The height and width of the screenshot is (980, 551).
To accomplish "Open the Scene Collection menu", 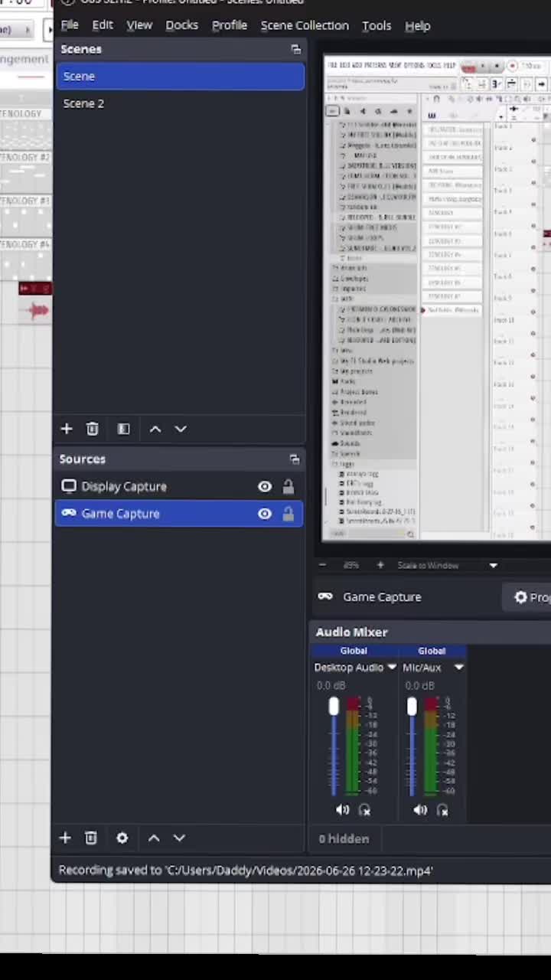I will pos(305,25).
